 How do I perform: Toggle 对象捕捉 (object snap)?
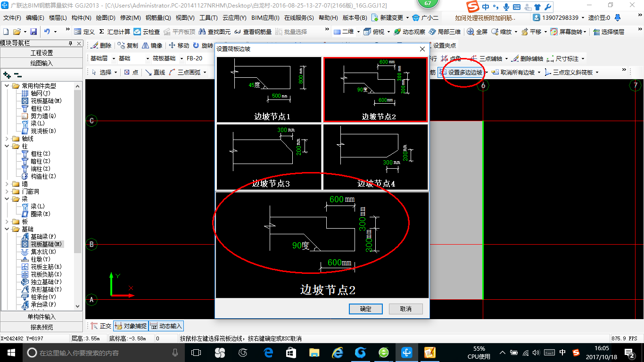[x=131, y=326]
